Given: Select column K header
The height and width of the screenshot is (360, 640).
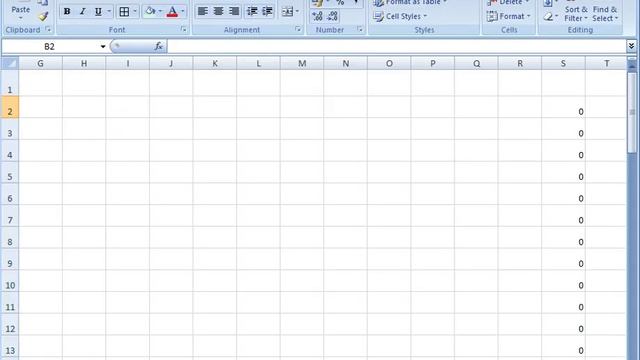Looking at the screenshot, I should [x=215, y=63].
